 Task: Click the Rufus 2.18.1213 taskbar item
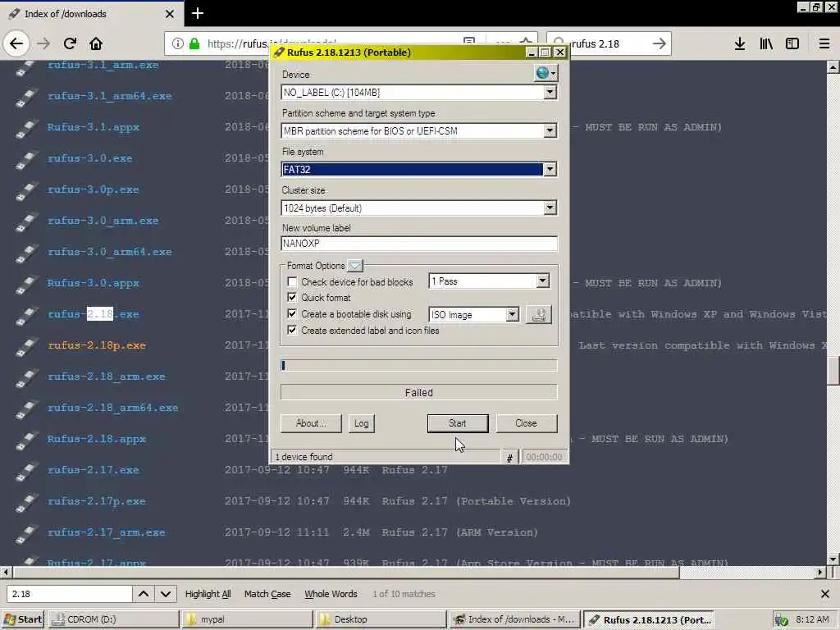[x=648, y=619]
